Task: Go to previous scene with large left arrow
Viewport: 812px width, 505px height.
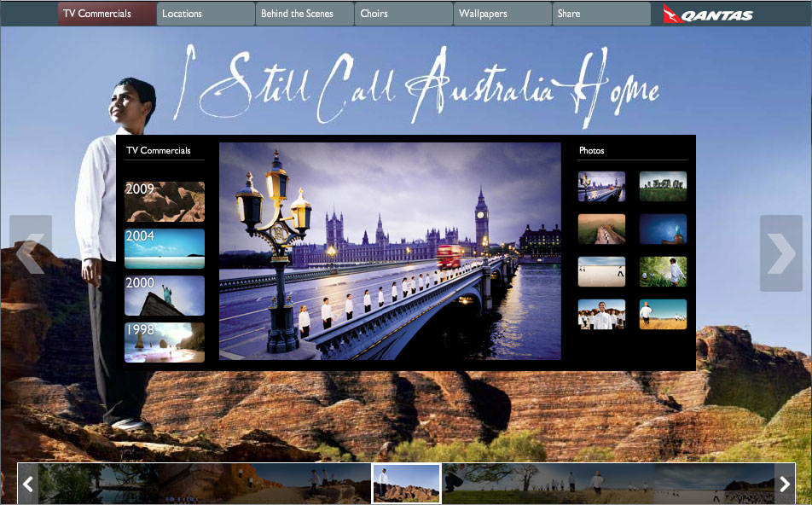Action: pyautogui.click(x=31, y=252)
